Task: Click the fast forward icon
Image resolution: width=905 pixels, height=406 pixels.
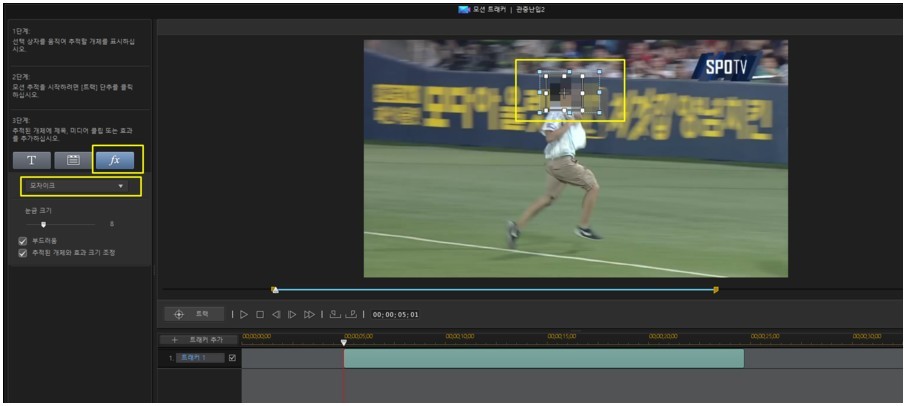Action: click(x=310, y=314)
